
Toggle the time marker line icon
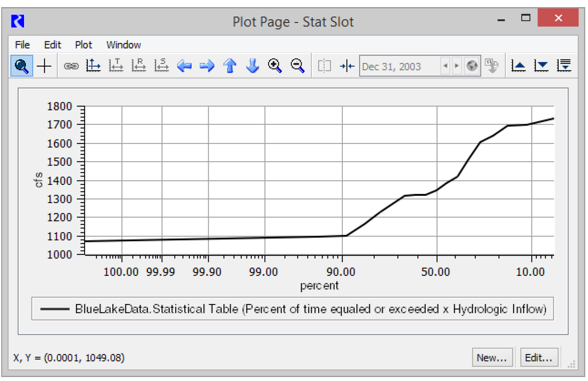click(x=347, y=66)
